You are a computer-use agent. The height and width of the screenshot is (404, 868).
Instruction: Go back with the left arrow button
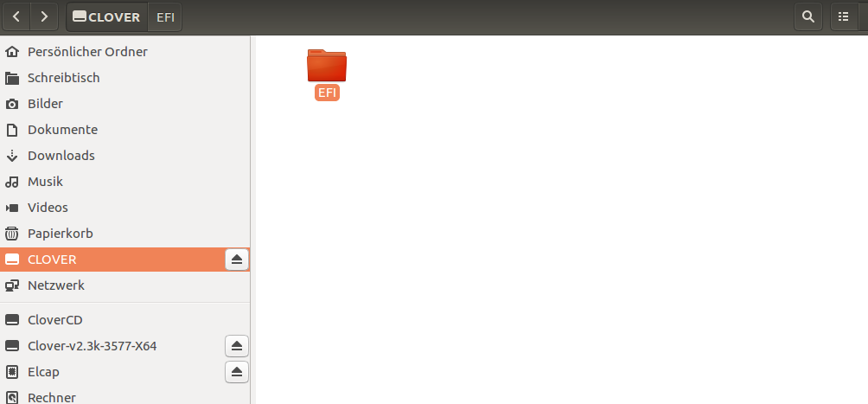(x=16, y=16)
